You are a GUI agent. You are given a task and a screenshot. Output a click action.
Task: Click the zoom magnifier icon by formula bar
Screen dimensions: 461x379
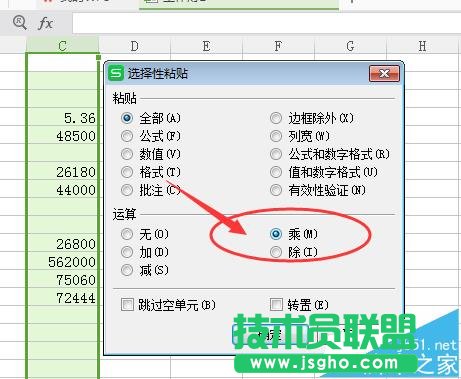(19, 23)
